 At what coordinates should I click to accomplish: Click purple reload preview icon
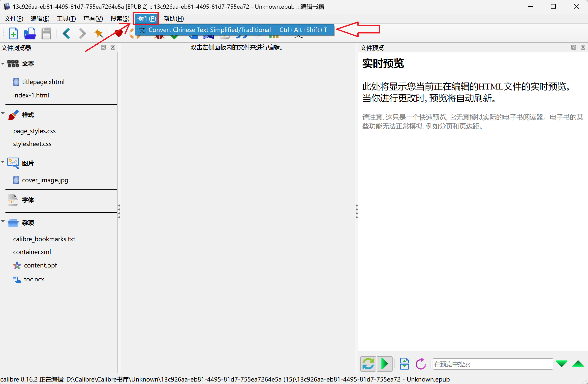(x=421, y=364)
